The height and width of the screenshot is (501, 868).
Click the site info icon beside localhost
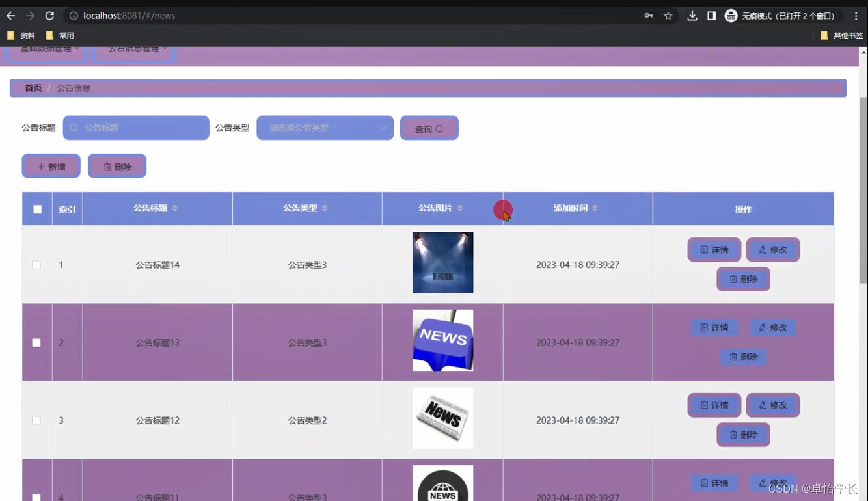74,16
